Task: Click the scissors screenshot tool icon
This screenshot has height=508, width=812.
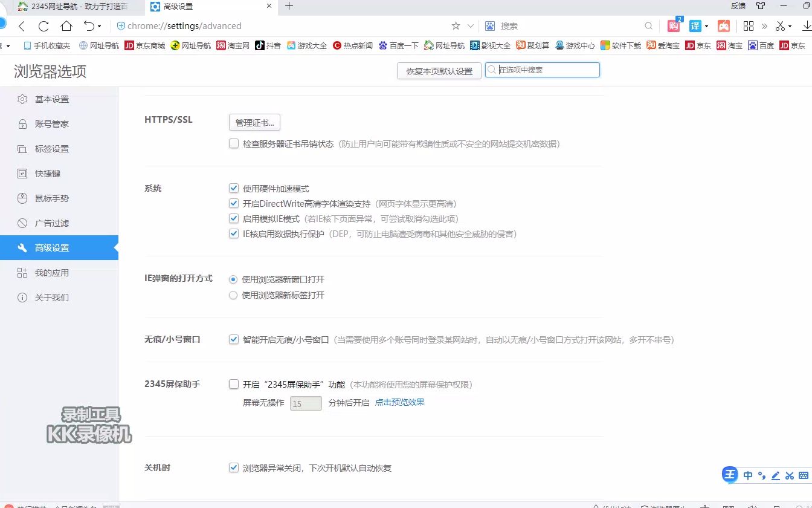Action: pos(780,26)
